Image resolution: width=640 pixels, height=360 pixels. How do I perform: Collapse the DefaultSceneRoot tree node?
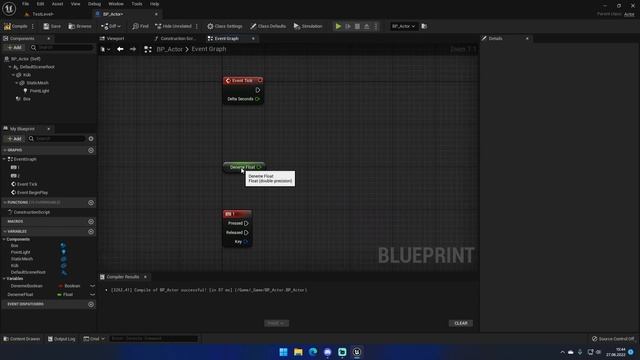10,67
